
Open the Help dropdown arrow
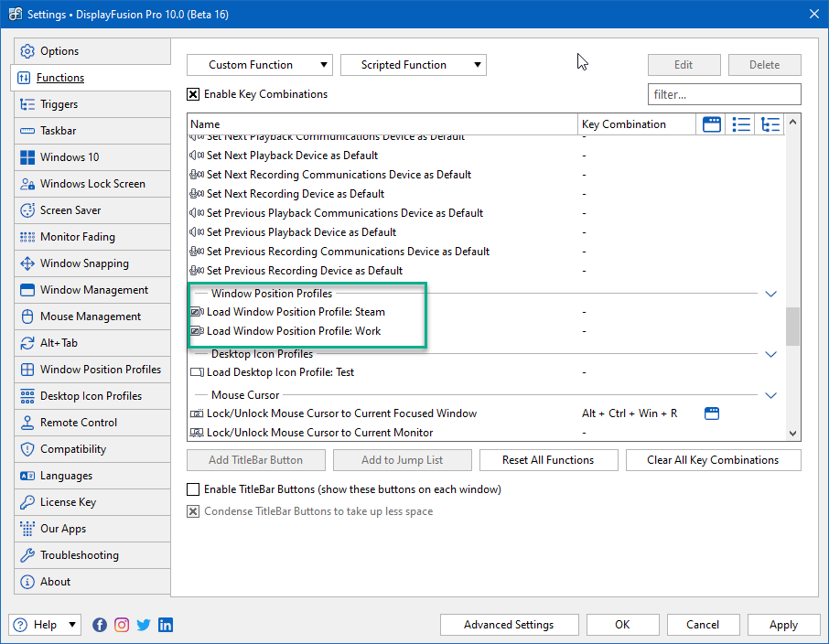pyautogui.click(x=72, y=625)
